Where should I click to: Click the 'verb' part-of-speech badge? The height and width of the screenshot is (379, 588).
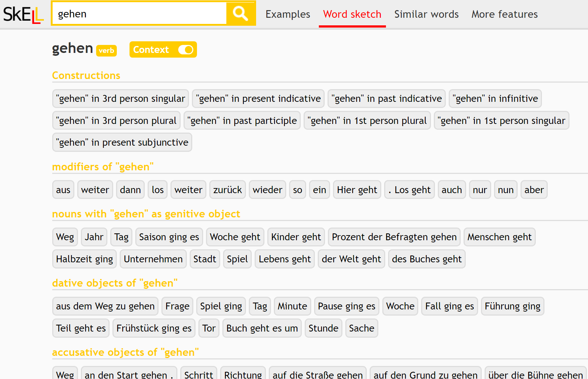[x=106, y=51]
